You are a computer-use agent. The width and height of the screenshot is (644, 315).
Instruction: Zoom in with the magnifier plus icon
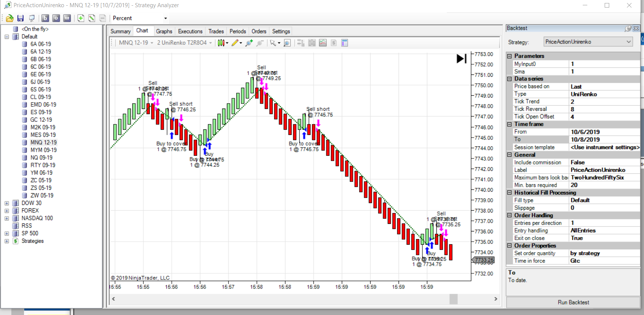click(249, 43)
